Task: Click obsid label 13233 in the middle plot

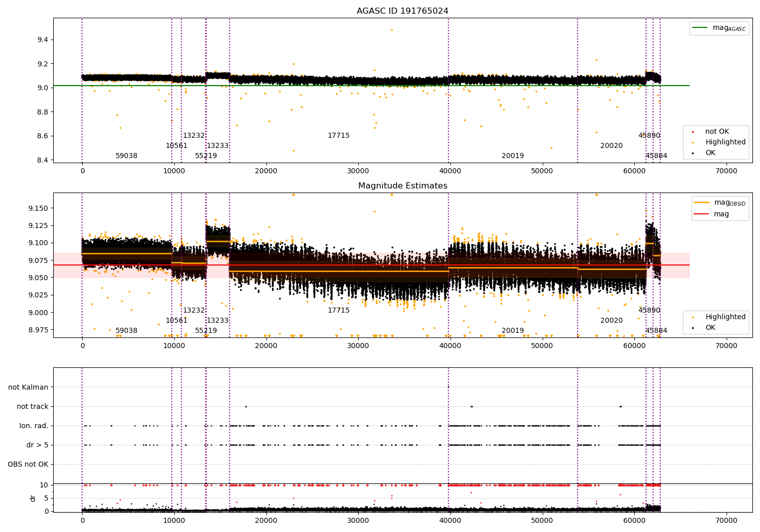Action: point(217,321)
